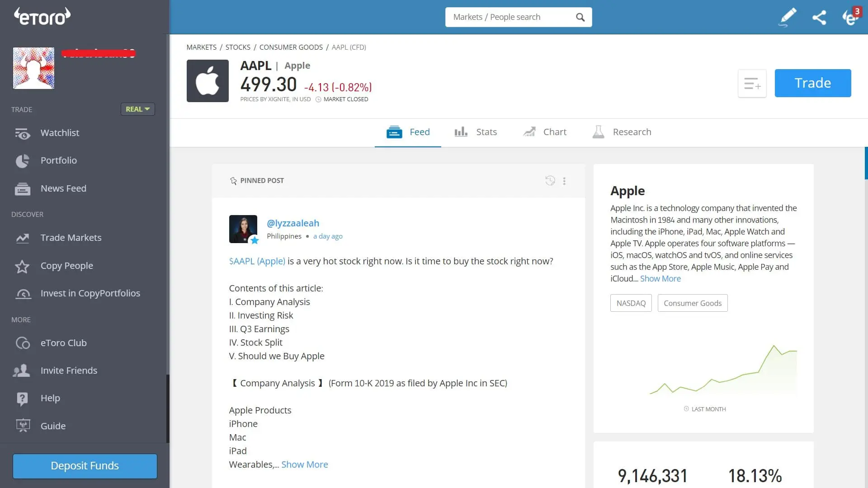This screenshot has height=488, width=868.
Task: Expand the REAL account mode dropdown
Action: 137,109
